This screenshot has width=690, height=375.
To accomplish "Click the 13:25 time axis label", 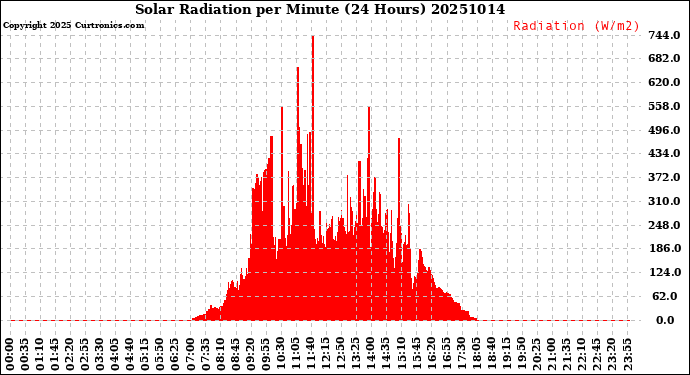I will click(356, 354).
